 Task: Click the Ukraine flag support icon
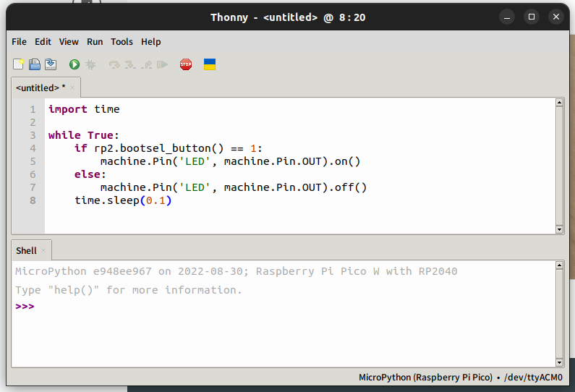pyautogui.click(x=210, y=64)
